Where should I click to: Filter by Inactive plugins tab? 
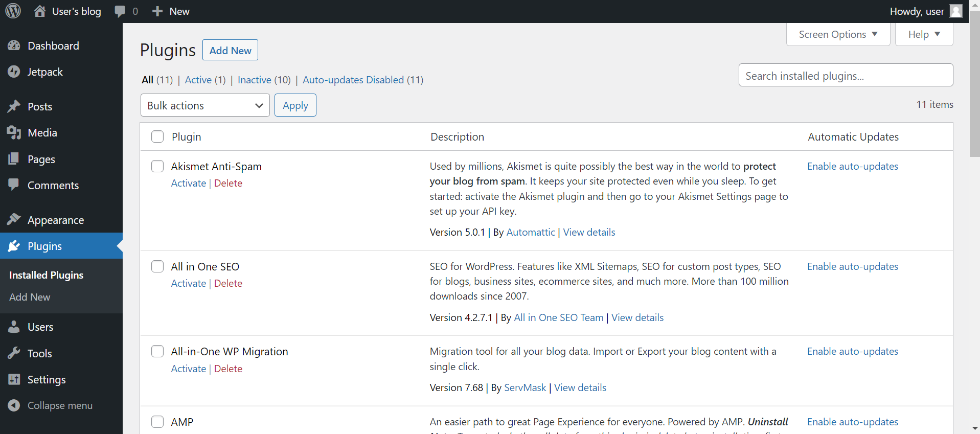[264, 80]
